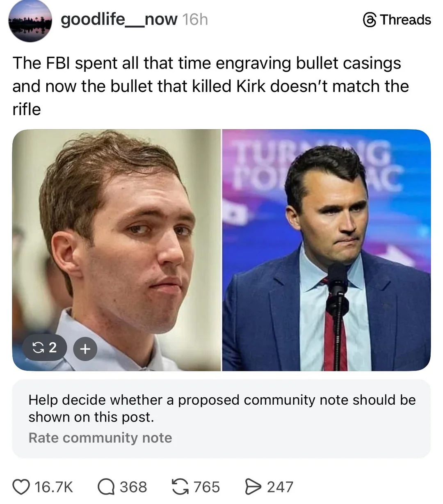Screen dimensions: 443x504
Task: Click the post text about FBI
Action: point(210,86)
